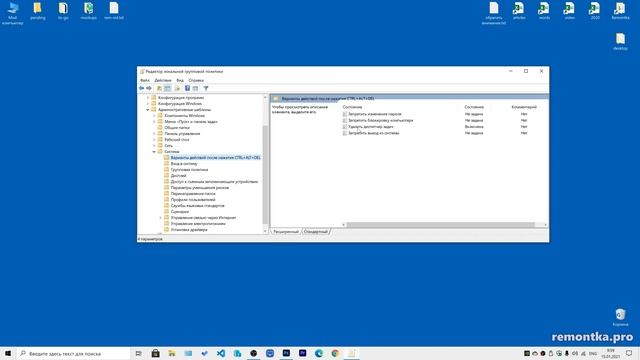Click the Export list toolbar icon
The width and height of the screenshot is (640, 360).
coord(178,88)
